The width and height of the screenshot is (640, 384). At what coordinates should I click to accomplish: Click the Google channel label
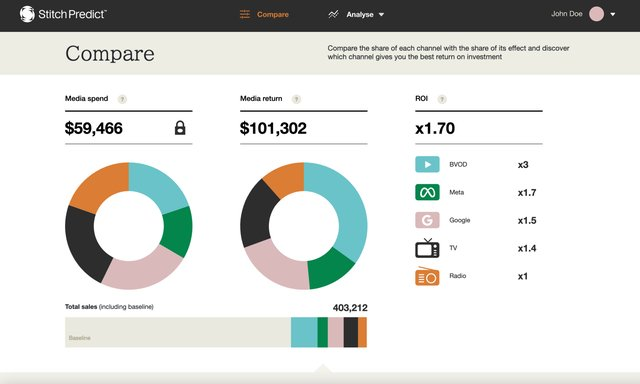click(460, 220)
